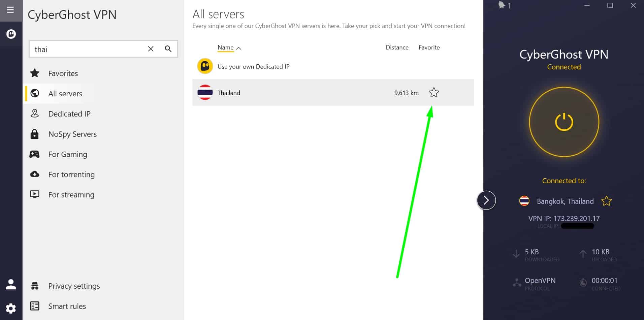
Task: Click the Bangkok Thailand flag icon
Action: pos(524,201)
